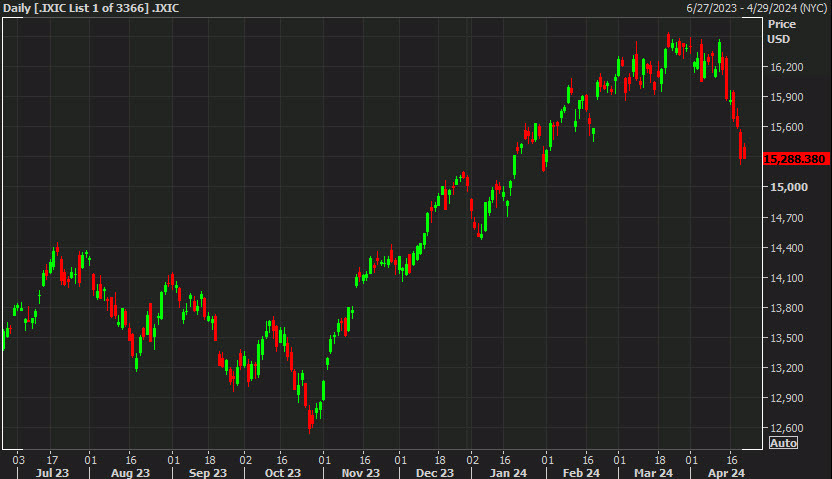Click the 16,200 price axis value
The height and width of the screenshot is (479, 832).
pos(786,67)
